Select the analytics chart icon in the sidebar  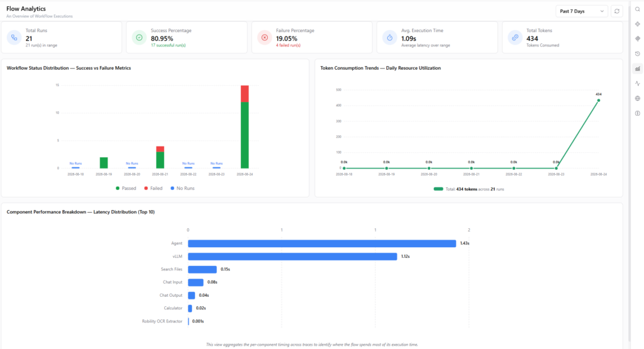(638, 69)
